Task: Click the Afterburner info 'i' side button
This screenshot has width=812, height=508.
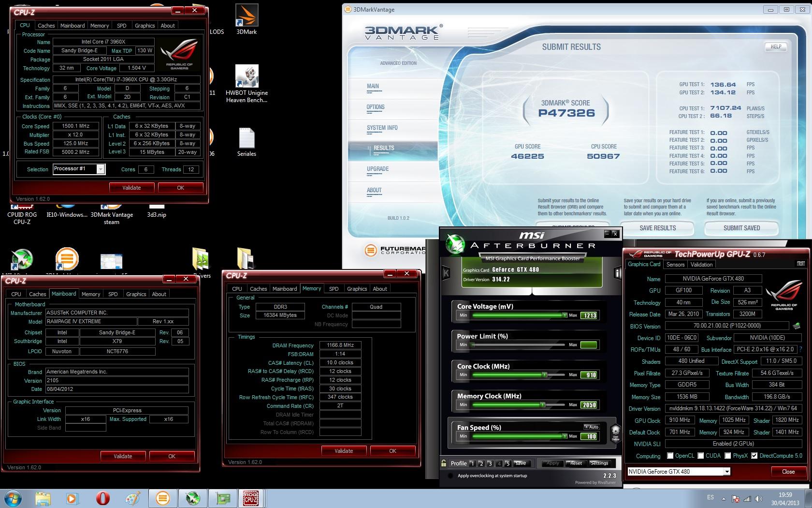Action: 617,273
